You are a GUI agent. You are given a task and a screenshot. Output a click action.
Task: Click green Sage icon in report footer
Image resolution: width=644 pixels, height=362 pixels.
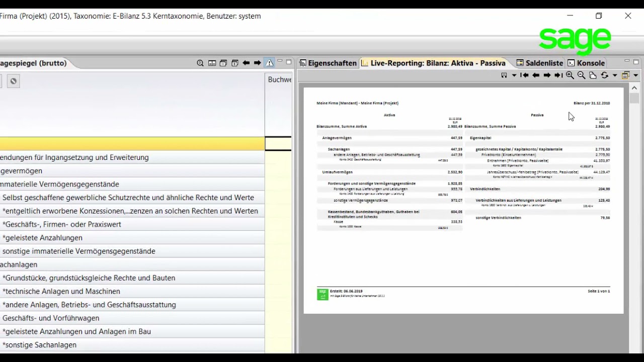(323, 295)
